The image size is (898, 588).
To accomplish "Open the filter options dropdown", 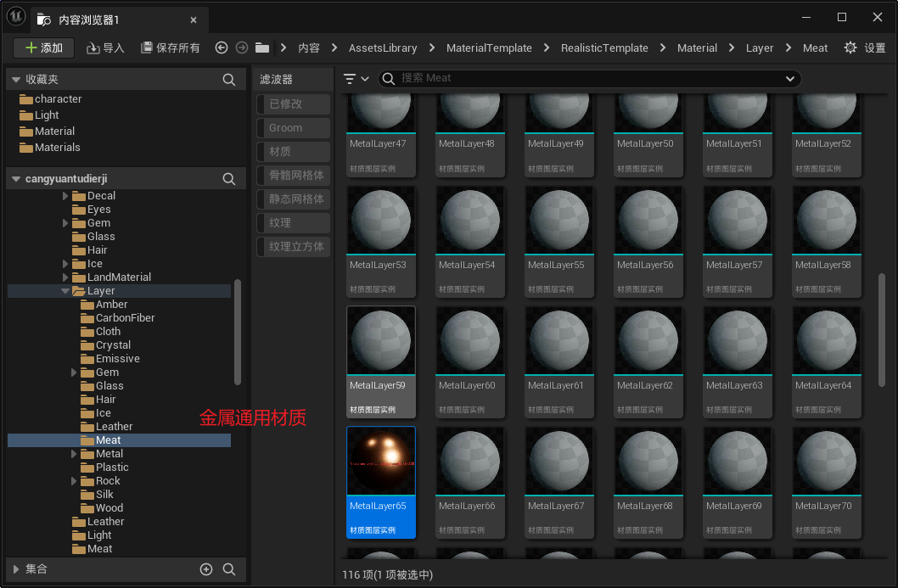I will coord(356,79).
